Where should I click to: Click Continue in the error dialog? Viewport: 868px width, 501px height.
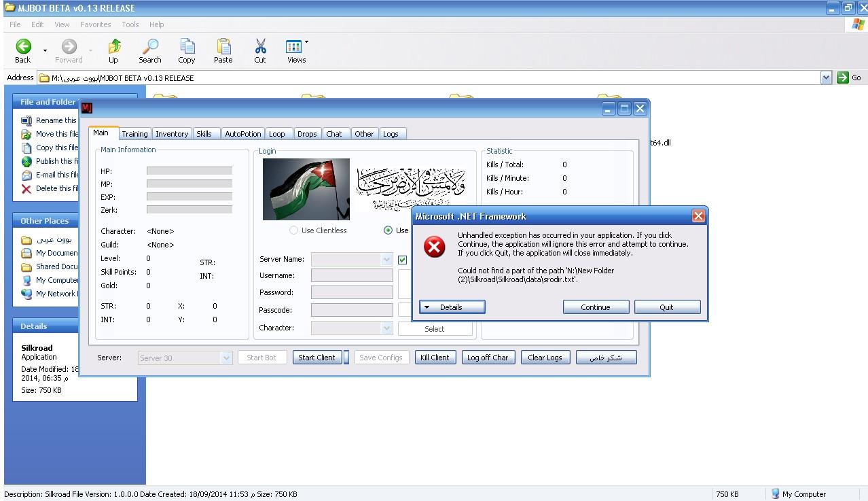pos(596,307)
